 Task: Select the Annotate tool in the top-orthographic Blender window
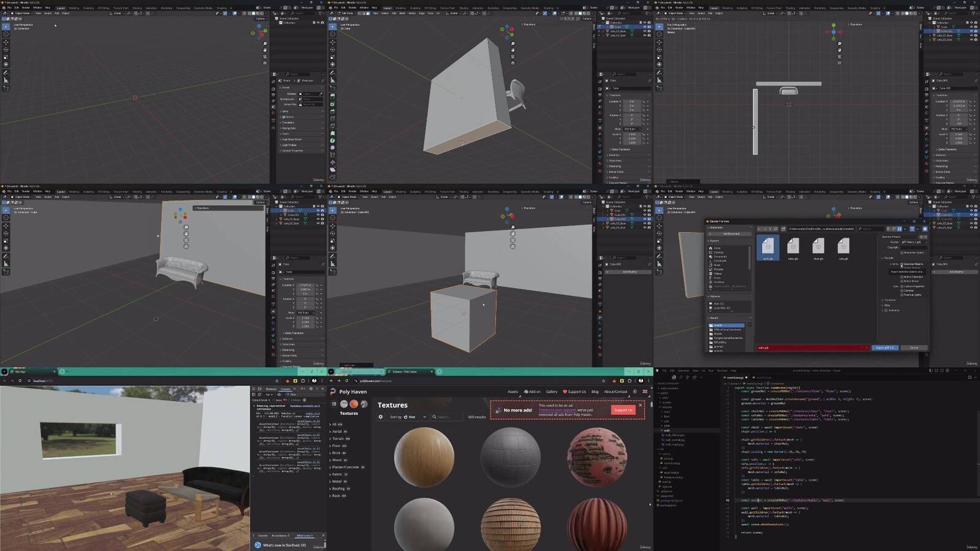(659, 72)
